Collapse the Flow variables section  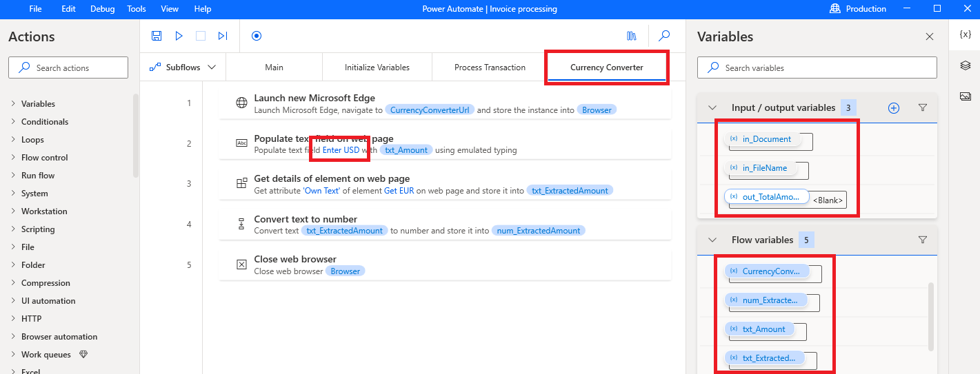pos(712,240)
